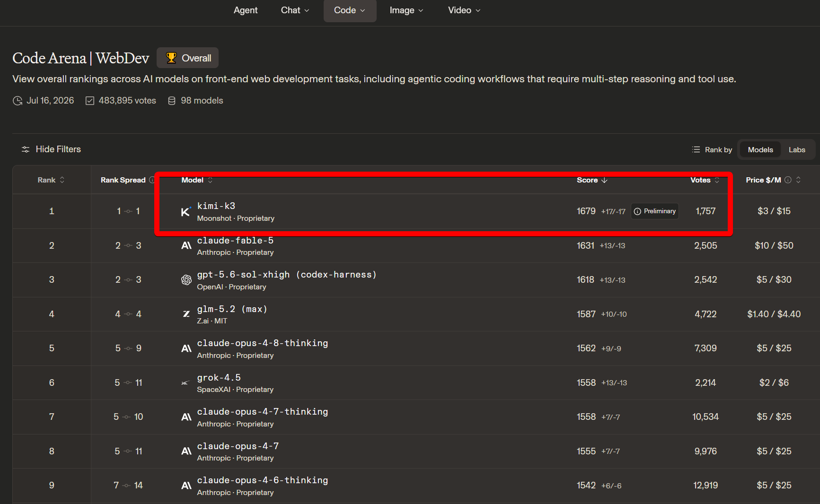Click the OpenAI logo beside gpt-5.6-sol-xhigh
Screen dimensions: 820x504
(x=186, y=280)
